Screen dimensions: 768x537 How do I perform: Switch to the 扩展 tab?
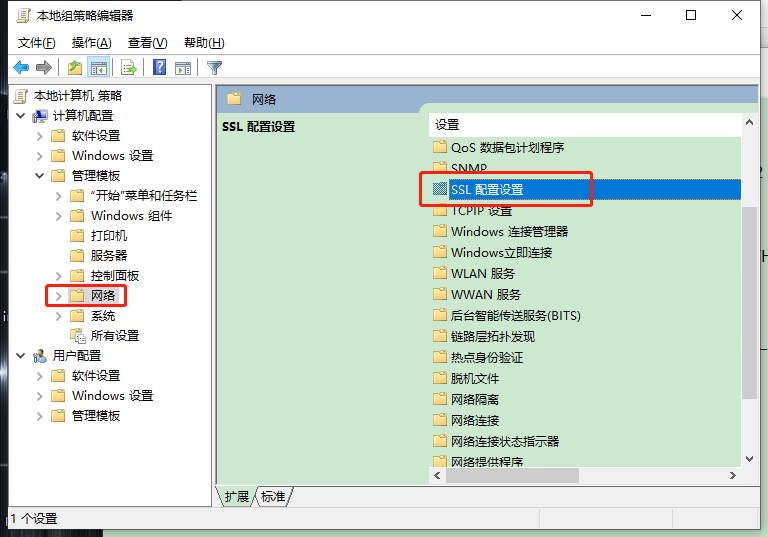click(x=237, y=496)
